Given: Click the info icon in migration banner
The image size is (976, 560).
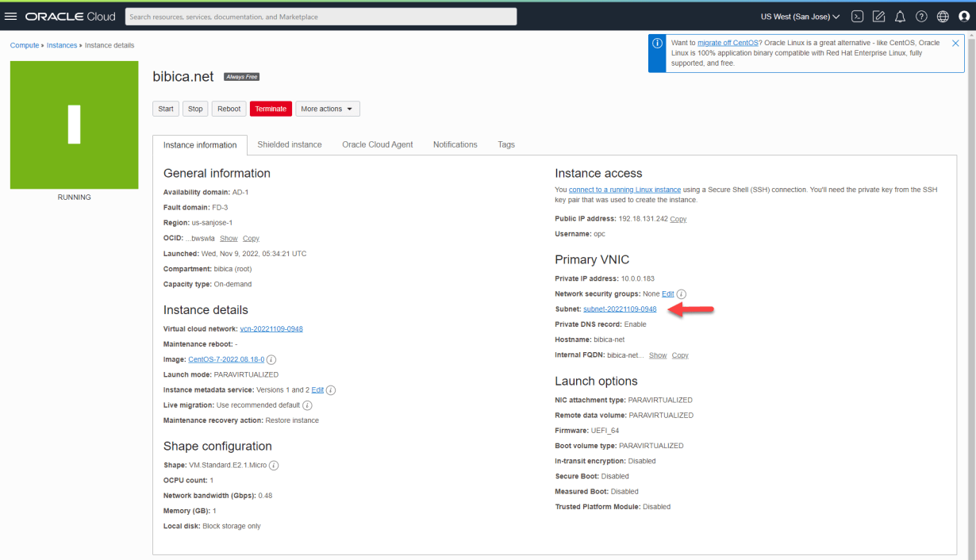Looking at the screenshot, I should (x=657, y=43).
